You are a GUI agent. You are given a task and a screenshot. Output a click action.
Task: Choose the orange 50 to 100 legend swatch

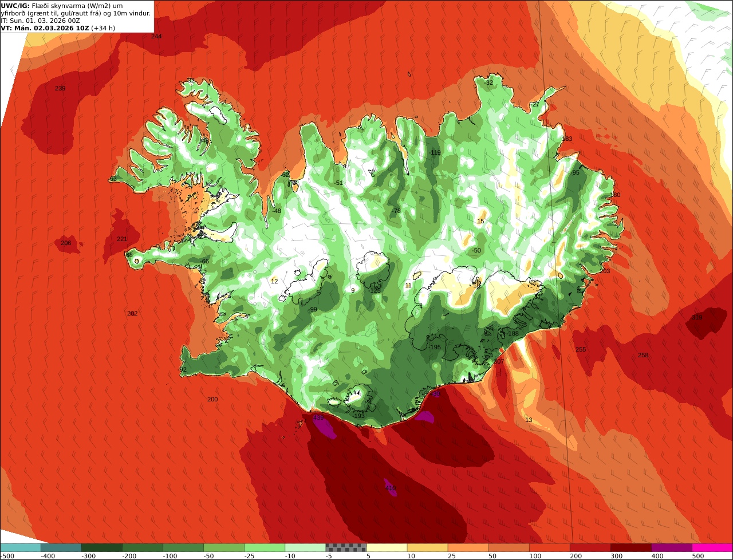click(x=509, y=548)
